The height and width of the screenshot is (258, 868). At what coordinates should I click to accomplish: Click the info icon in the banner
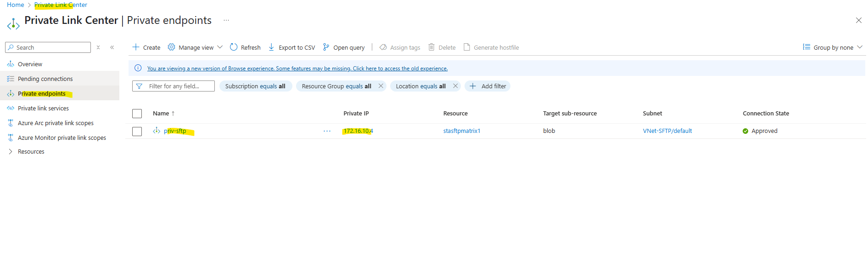(x=138, y=68)
